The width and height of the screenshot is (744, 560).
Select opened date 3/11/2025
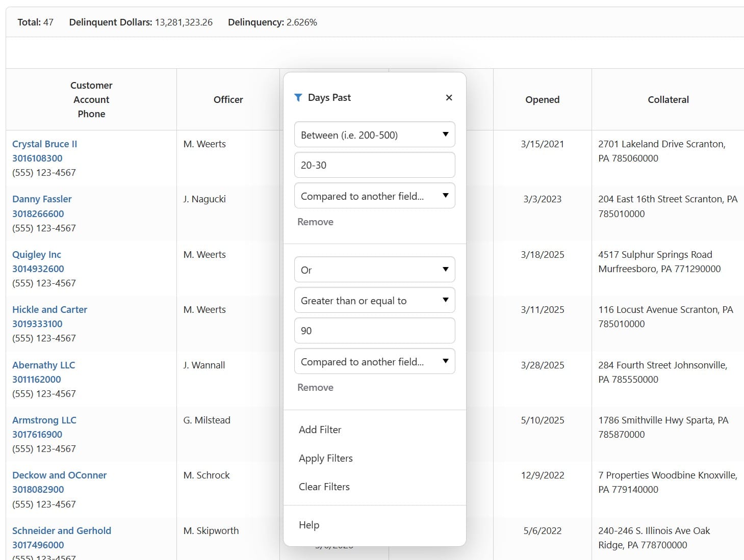[x=543, y=309]
